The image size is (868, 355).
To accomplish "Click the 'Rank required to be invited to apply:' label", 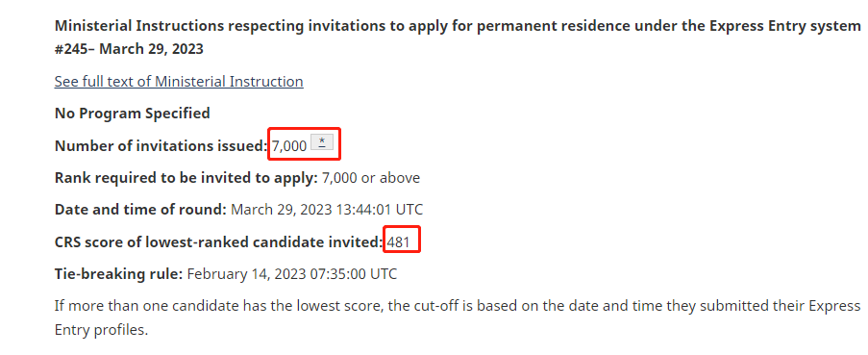I will [186, 178].
